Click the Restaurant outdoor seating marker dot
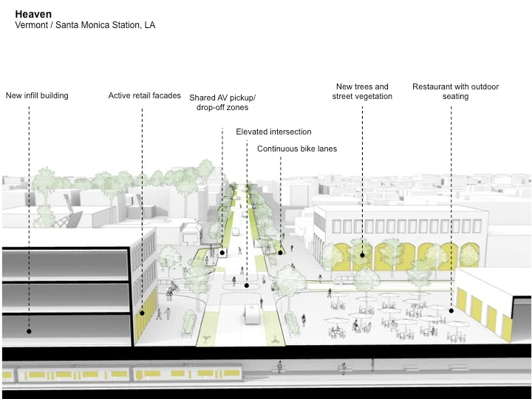532x399 pixels. click(451, 310)
